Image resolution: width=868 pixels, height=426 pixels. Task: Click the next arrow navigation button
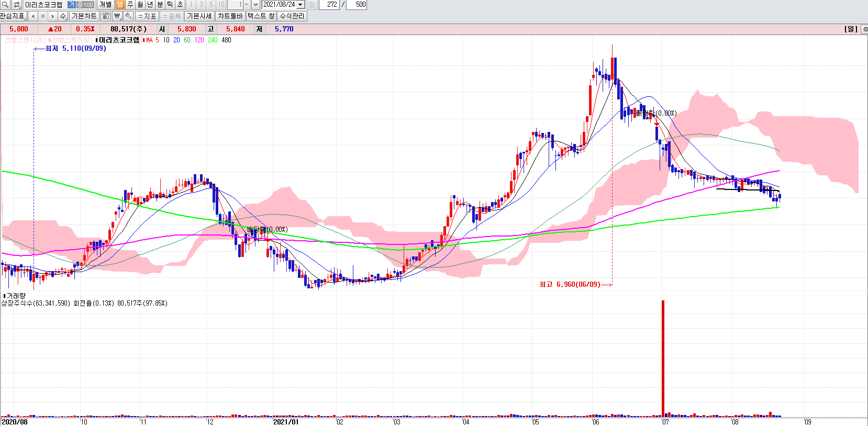point(53,16)
